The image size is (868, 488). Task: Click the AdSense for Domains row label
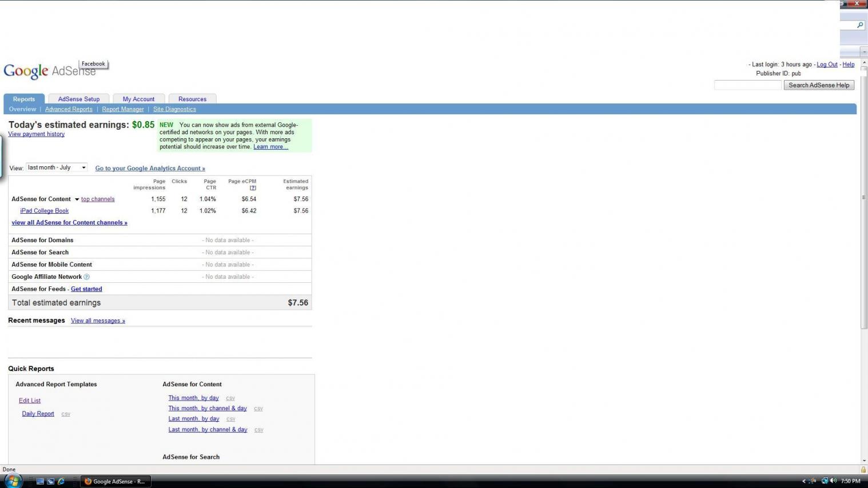(x=42, y=241)
